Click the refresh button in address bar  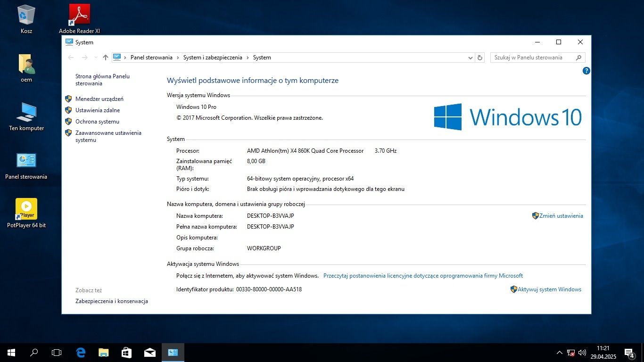(480, 58)
